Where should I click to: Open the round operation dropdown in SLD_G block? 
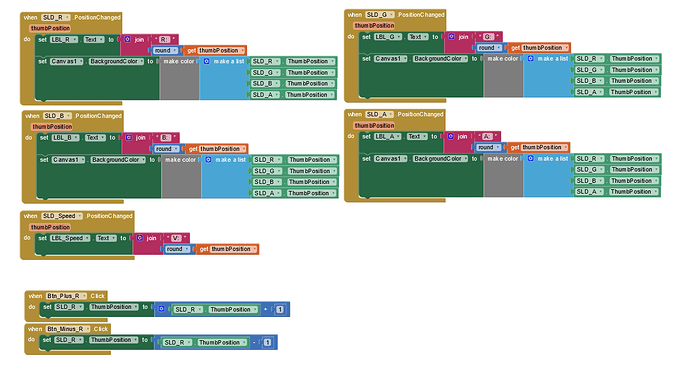pos(489,48)
